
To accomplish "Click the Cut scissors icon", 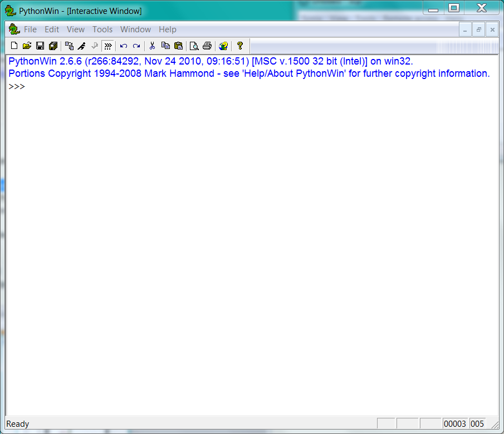I will tap(151, 46).
